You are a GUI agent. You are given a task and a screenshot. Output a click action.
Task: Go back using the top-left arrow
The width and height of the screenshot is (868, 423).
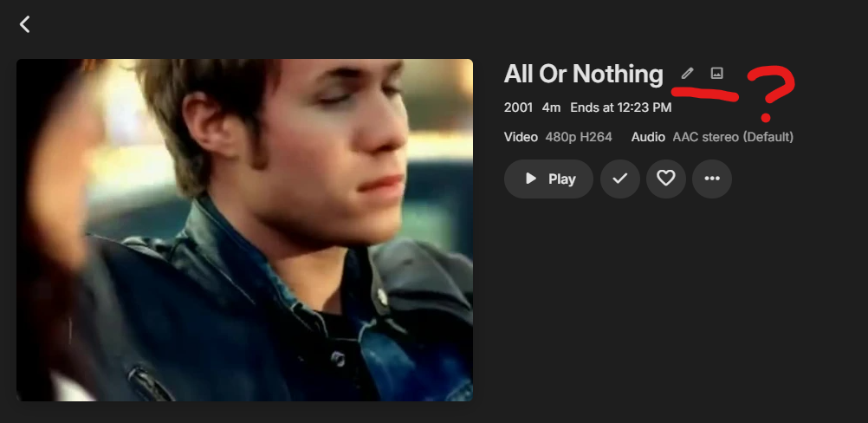click(24, 24)
